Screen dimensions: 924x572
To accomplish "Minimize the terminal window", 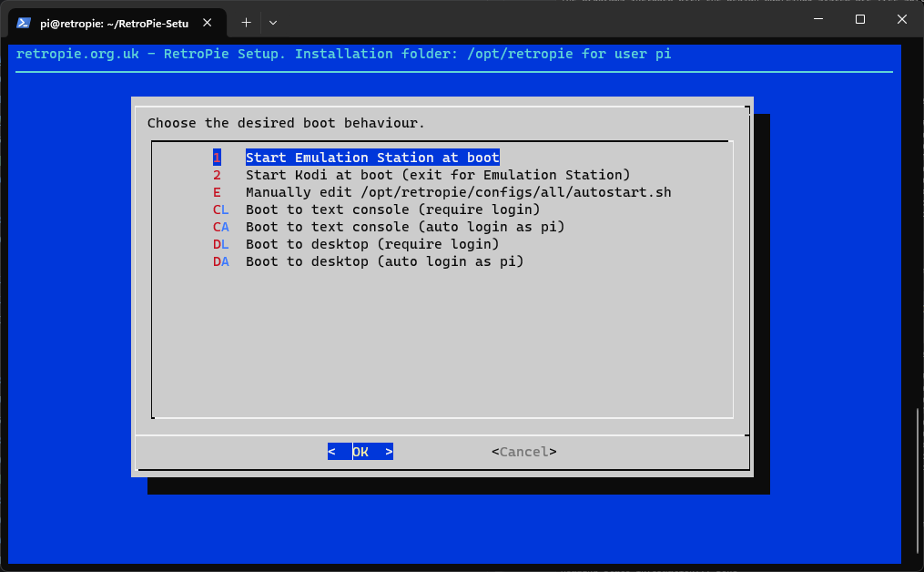I will (x=817, y=19).
